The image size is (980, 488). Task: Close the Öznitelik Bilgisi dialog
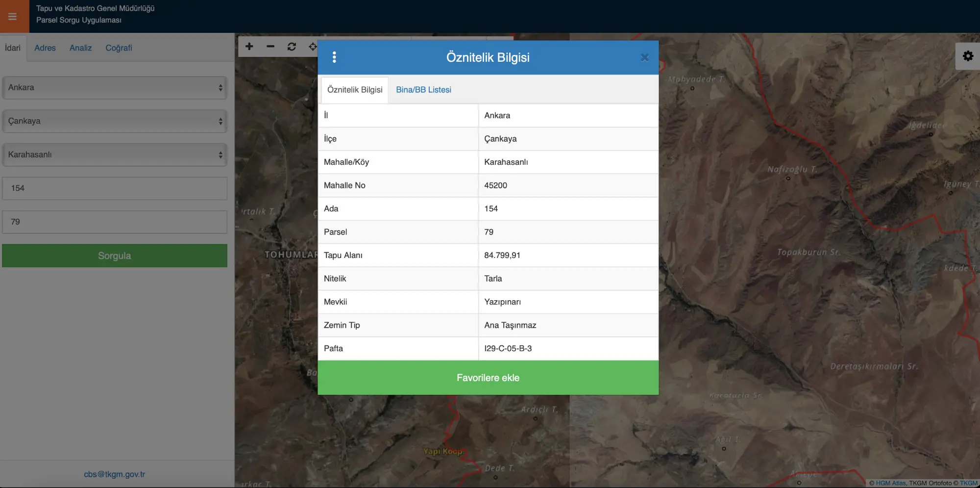click(644, 57)
